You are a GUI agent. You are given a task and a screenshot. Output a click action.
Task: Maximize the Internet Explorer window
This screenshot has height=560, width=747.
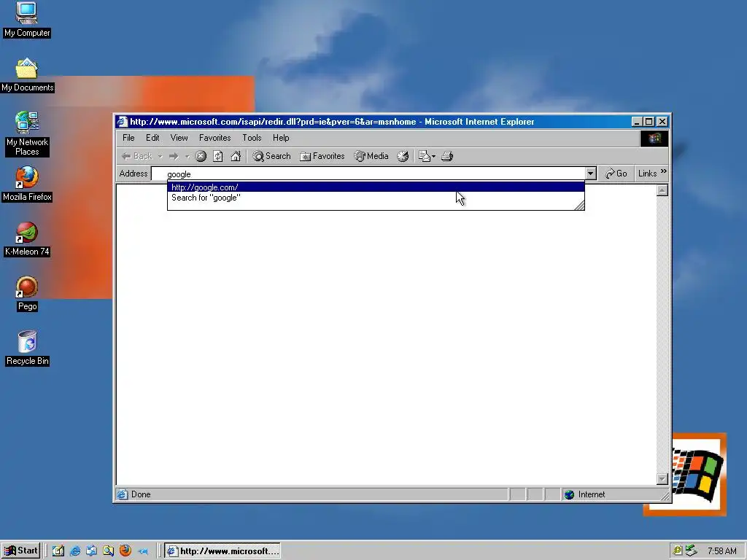(x=649, y=122)
